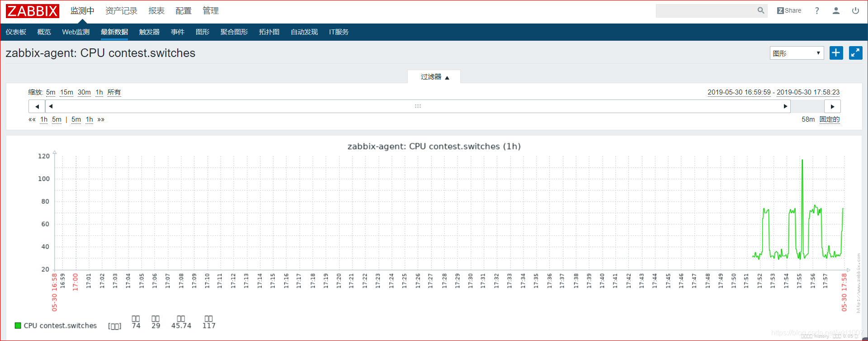Screen dimensions: 868x341
Task: Open the 配置 main menu
Action: tap(184, 11)
